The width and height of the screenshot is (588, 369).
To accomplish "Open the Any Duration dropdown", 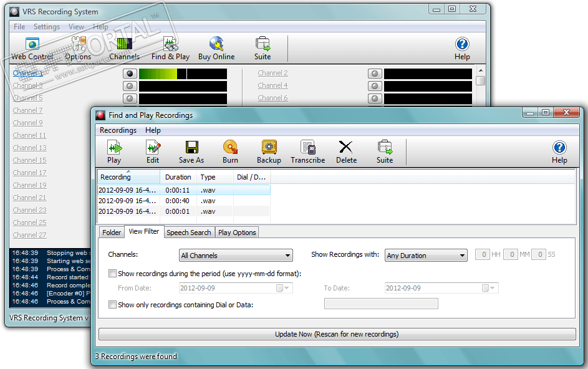I will (426, 256).
